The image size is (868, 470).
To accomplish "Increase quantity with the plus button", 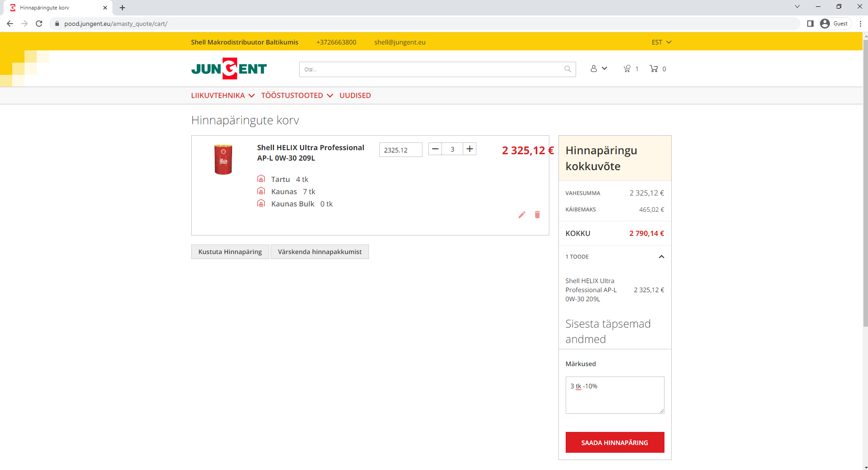I will [x=470, y=149].
